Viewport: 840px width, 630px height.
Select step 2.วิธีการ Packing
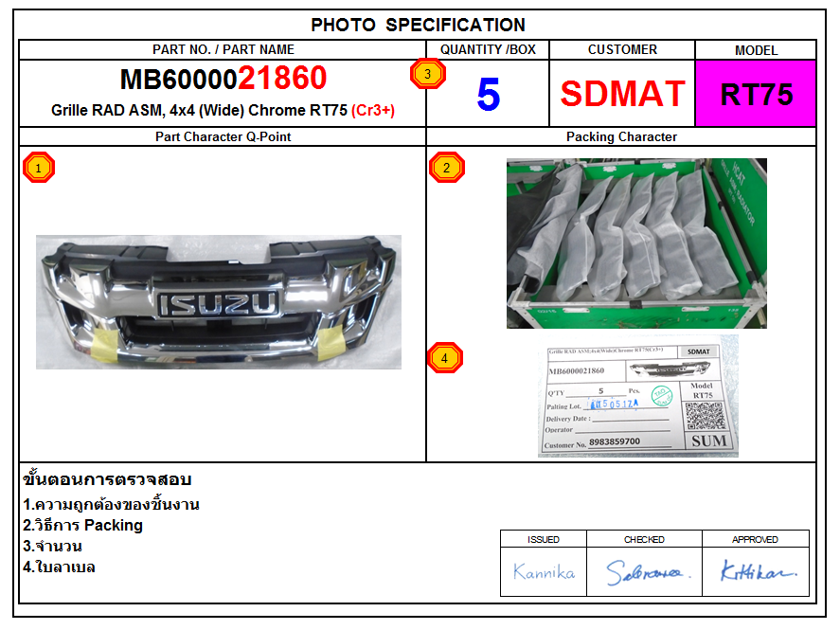83,525
